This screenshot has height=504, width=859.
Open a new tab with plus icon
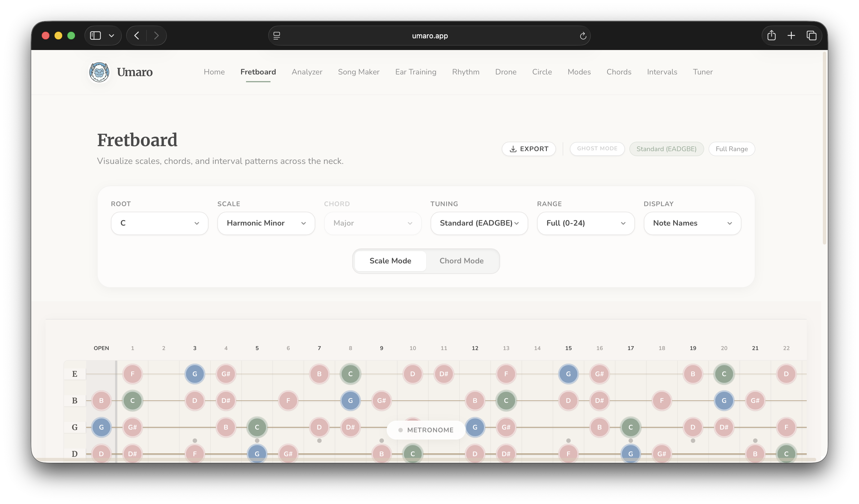pos(791,36)
